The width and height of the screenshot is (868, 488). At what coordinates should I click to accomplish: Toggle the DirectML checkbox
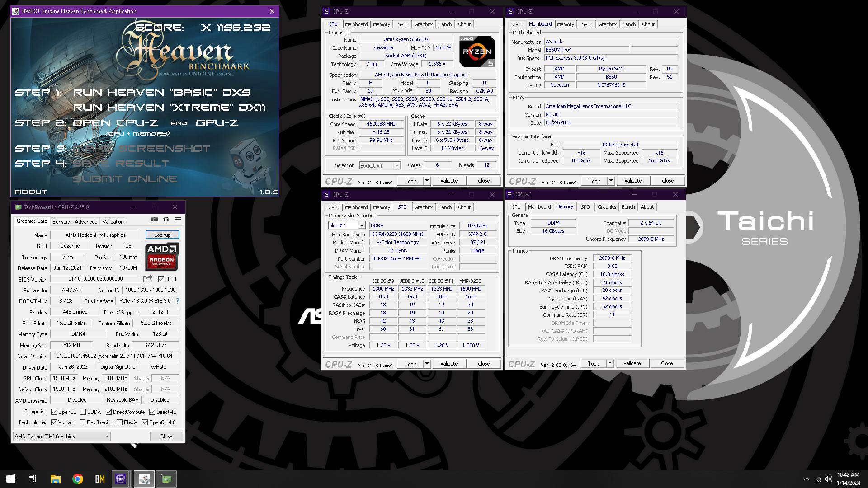click(152, 412)
